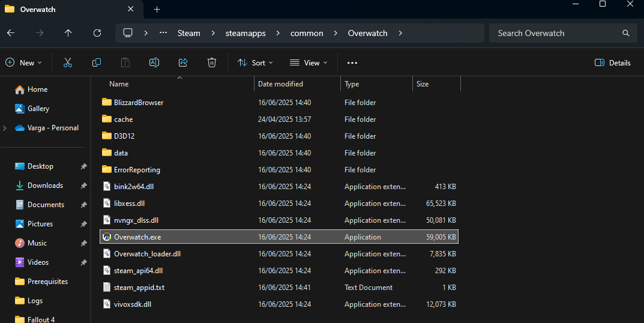Expand chevron after Steam in path

point(212,33)
